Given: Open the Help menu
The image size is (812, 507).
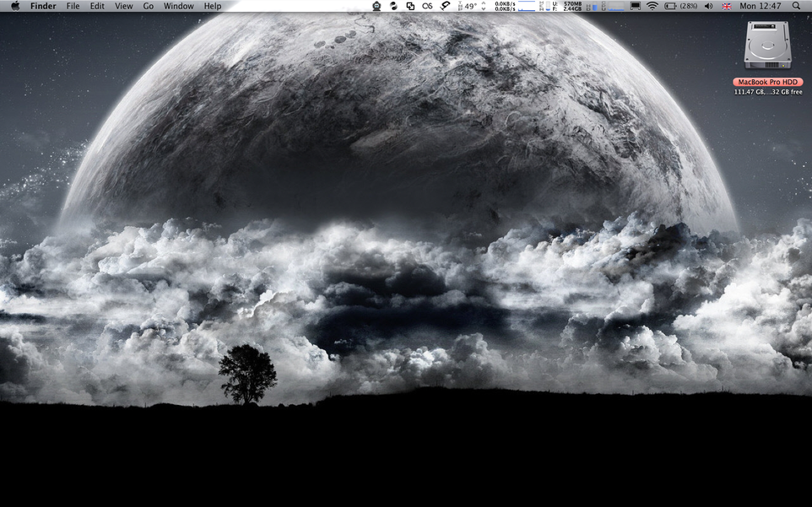Looking at the screenshot, I should (213, 6).
